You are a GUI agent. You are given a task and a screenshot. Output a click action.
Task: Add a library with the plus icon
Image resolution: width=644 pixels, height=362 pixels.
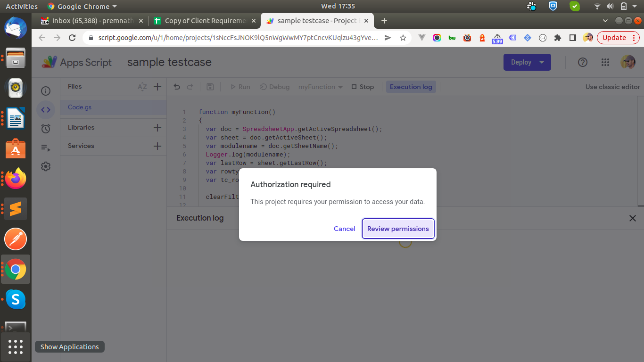tap(157, 128)
